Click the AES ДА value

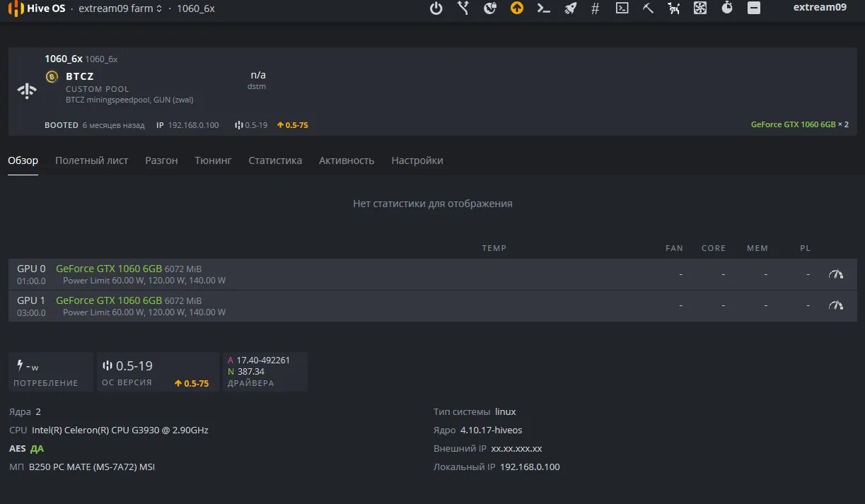pyautogui.click(x=37, y=448)
